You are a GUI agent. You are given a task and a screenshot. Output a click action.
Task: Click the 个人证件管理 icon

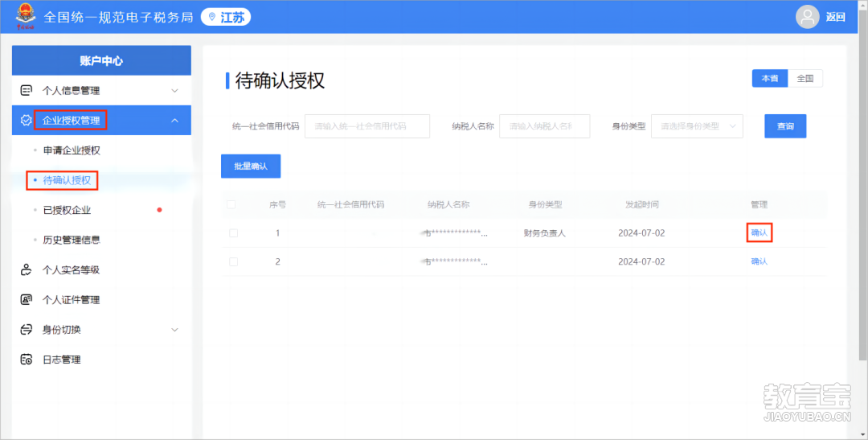(26, 300)
